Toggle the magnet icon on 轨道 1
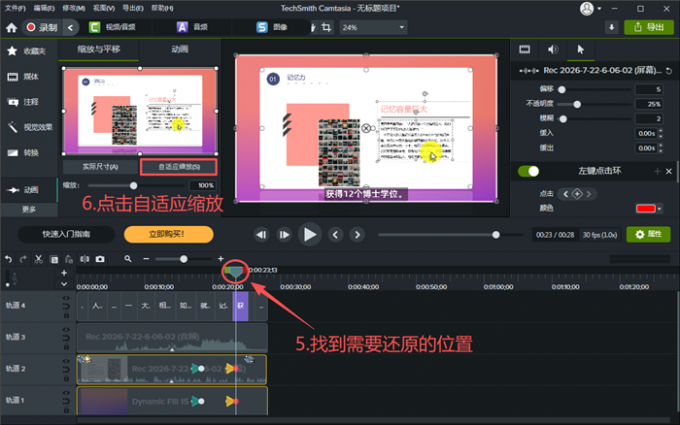This screenshot has height=425, width=680. point(66,401)
